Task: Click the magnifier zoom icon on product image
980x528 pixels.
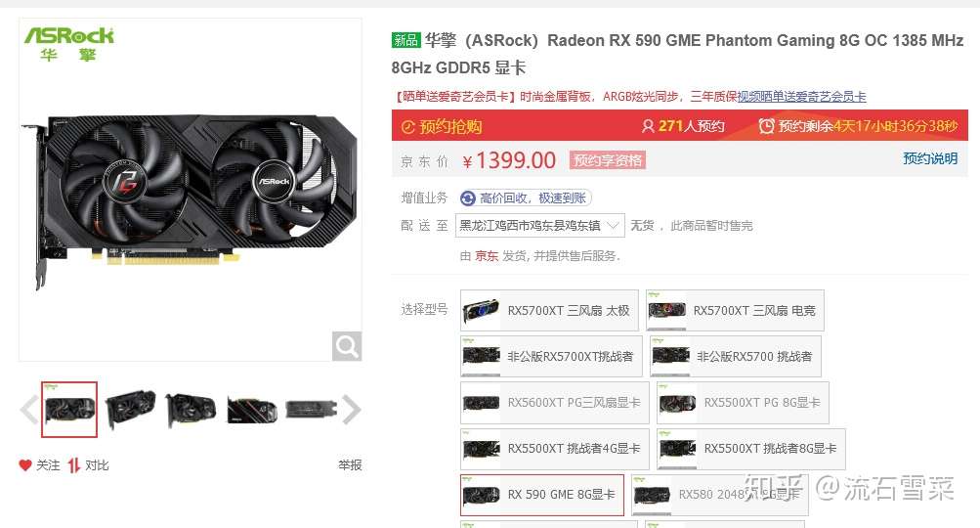Action: [x=347, y=346]
